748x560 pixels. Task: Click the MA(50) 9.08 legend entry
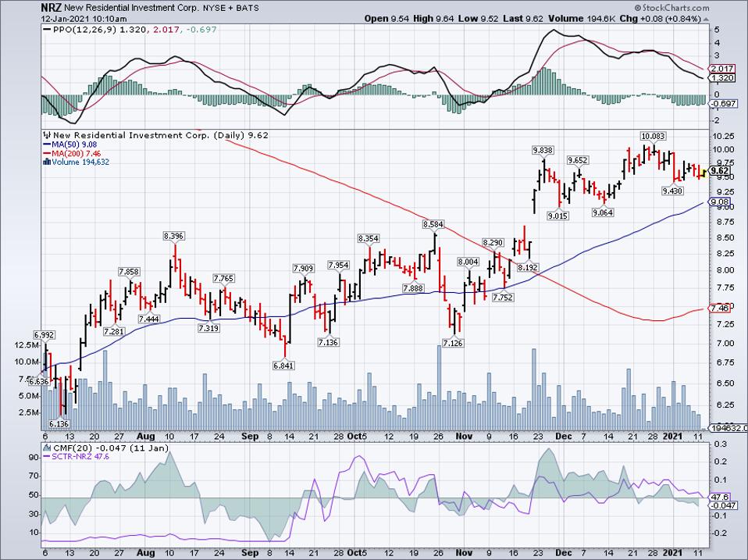(70, 144)
